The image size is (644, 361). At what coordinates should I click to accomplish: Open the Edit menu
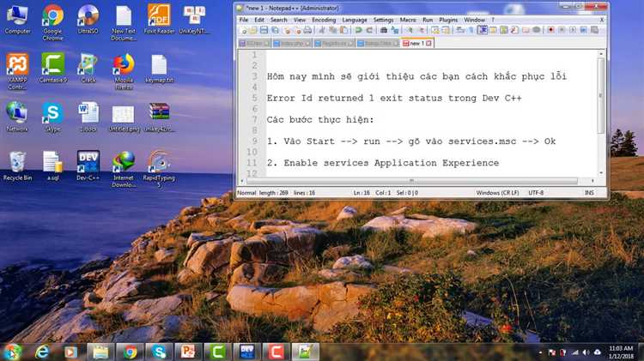click(x=259, y=20)
